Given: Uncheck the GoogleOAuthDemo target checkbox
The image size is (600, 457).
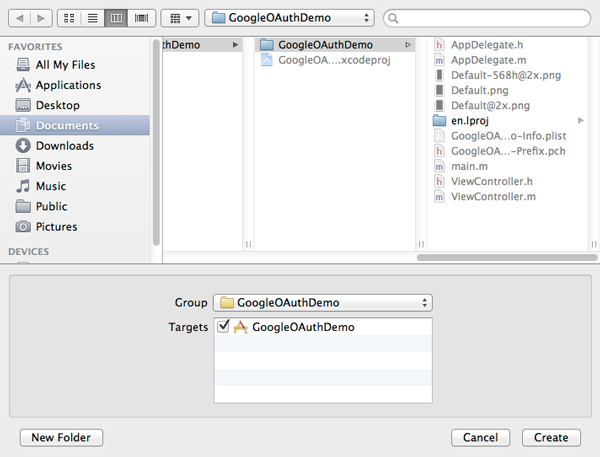Looking at the screenshot, I should click(x=223, y=327).
